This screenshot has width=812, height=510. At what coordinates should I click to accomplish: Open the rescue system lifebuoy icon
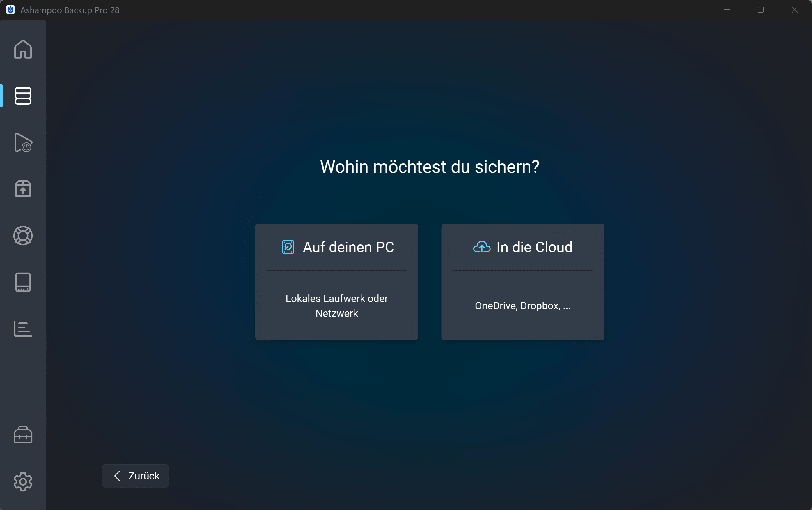(23, 235)
